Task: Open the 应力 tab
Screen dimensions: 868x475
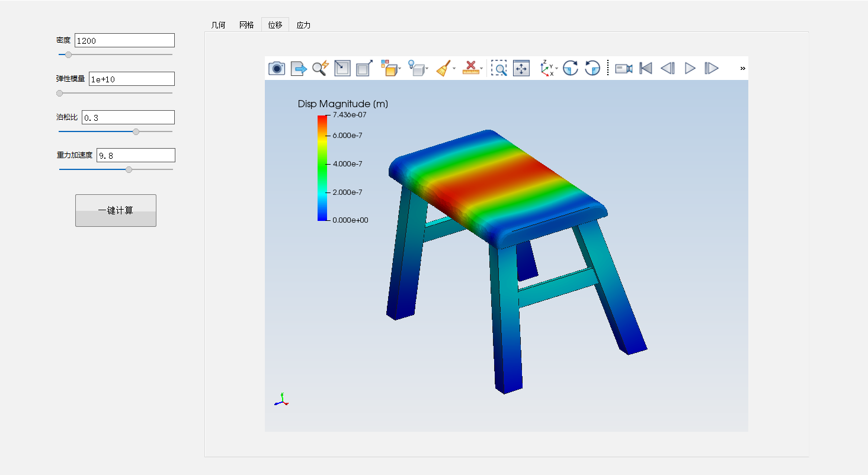Action: click(x=303, y=25)
